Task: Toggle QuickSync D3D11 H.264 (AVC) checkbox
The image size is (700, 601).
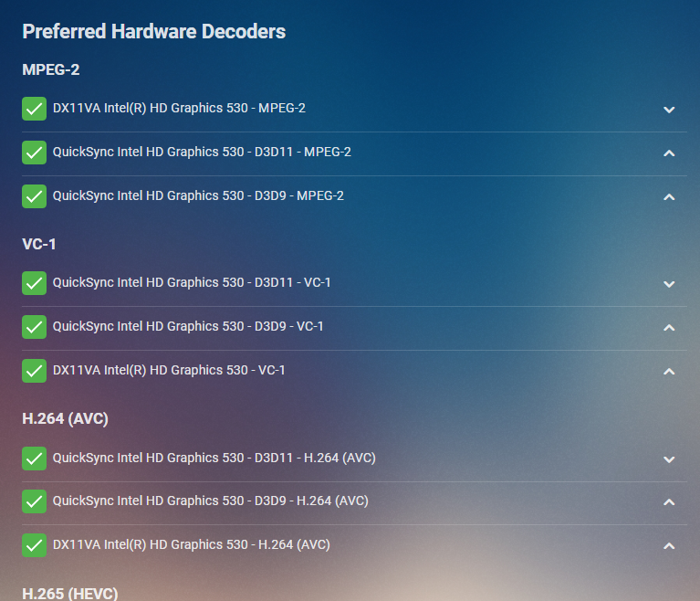Action: point(34,458)
